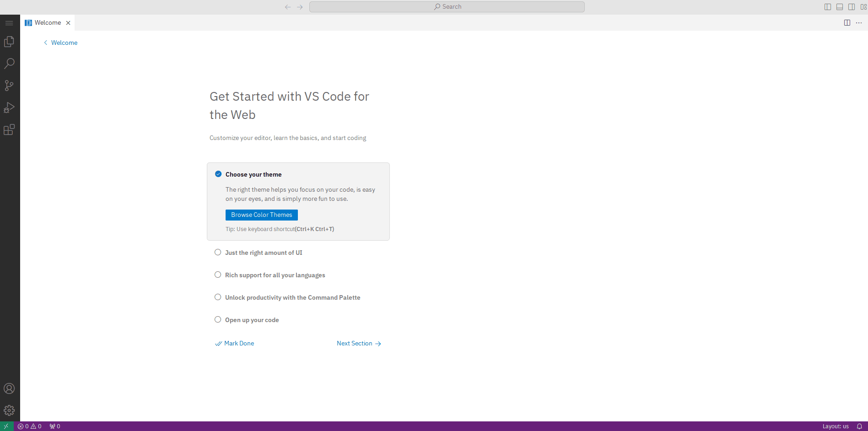
Task: Open the editor more actions menu
Action: pyautogui.click(x=858, y=22)
